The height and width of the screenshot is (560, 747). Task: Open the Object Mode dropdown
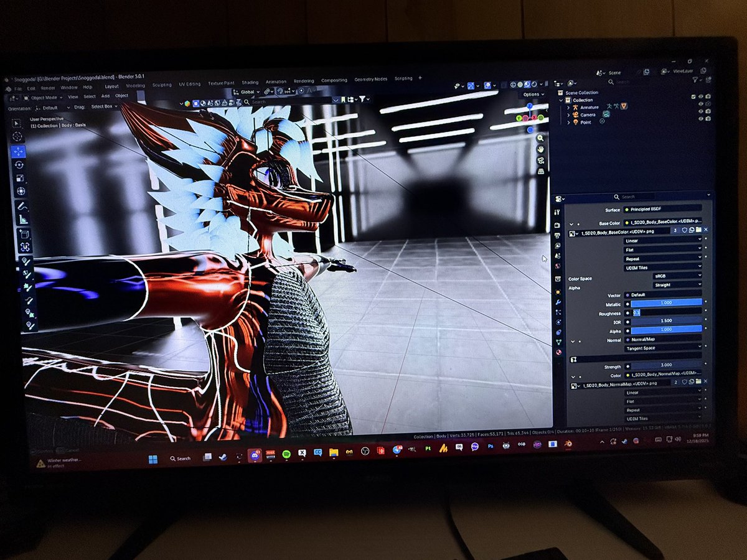point(42,97)
